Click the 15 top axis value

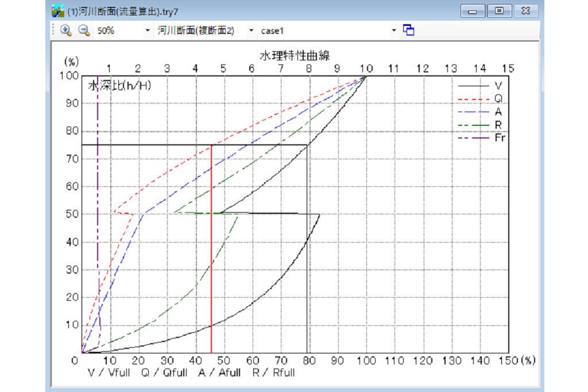click(508, 69)
